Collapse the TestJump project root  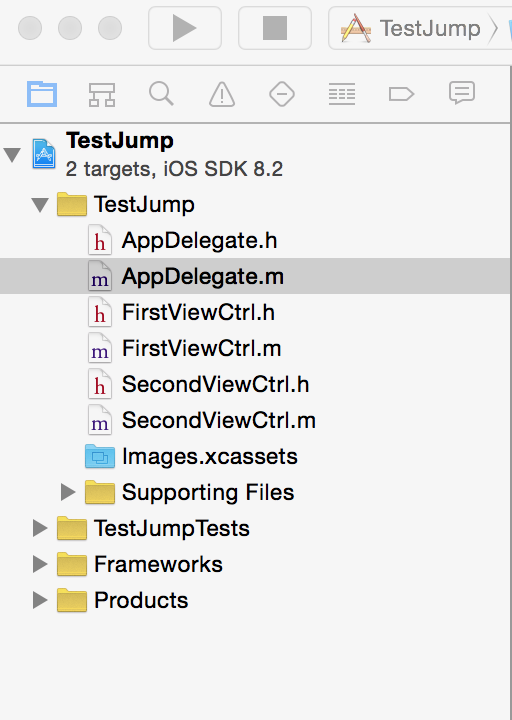(x=12, y=155)
